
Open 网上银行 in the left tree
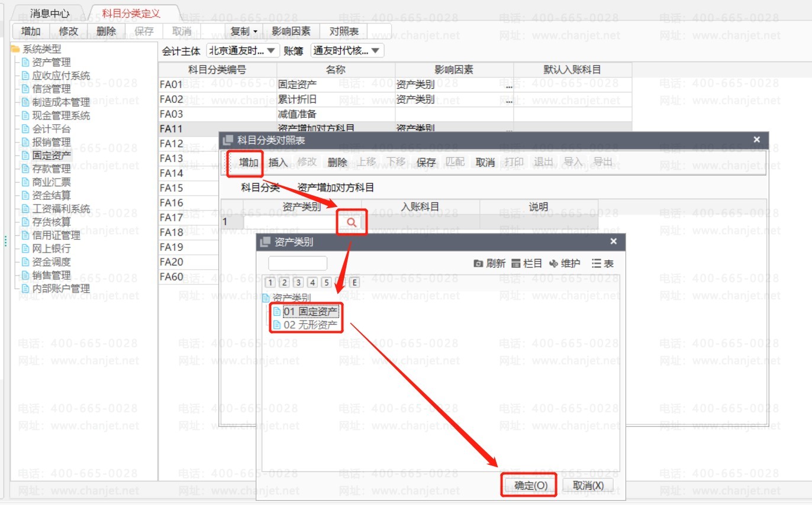pyautogui.click(x=51, y=248)
